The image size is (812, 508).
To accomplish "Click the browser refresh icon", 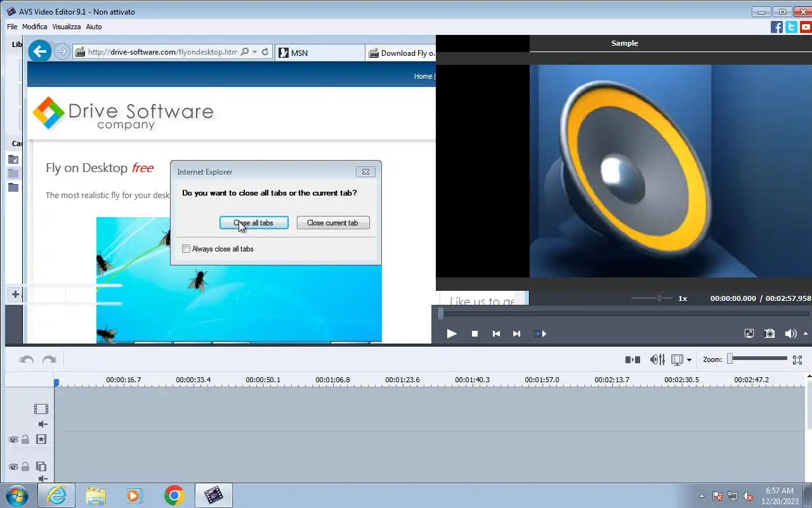I will (x=265, y=52).
